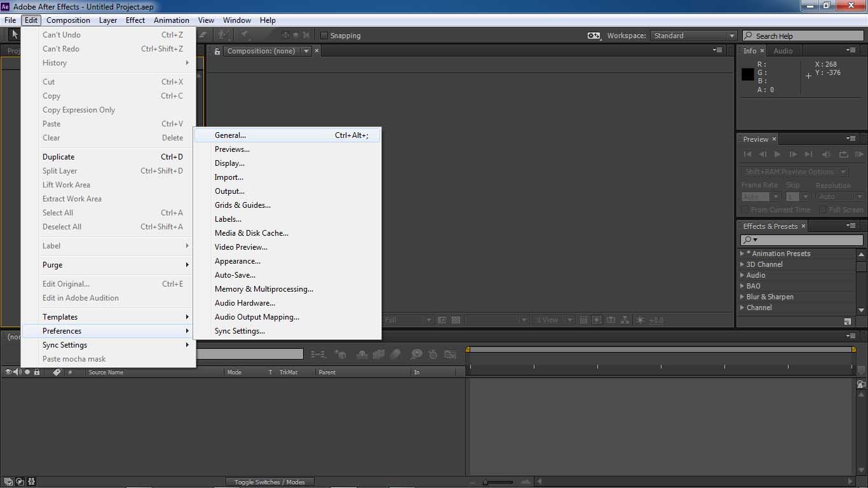868x488 pixels.
Task: Expand the Blur & Sharpen category
Action: coord(742,297)
